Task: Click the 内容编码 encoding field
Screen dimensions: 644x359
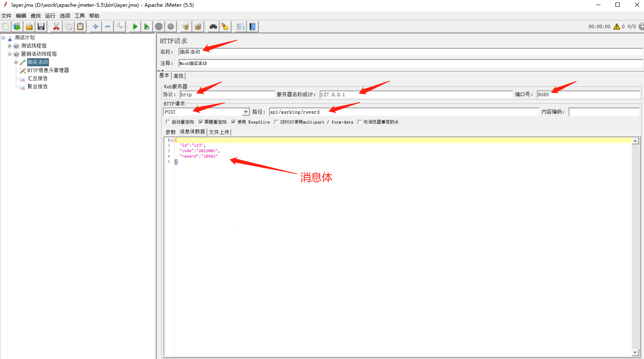Action: click(604, 112)
